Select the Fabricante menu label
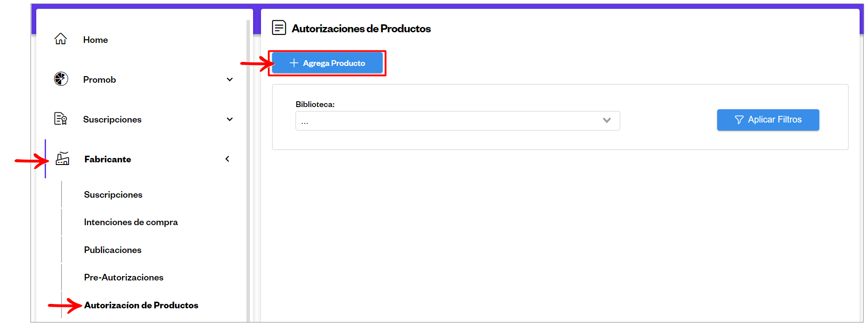 108,159
